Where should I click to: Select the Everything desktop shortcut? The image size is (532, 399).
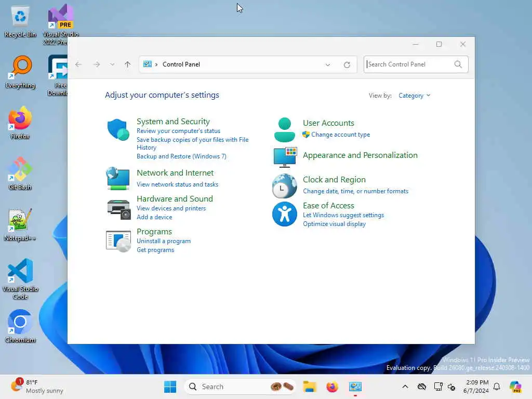click(x=20, y=72)
